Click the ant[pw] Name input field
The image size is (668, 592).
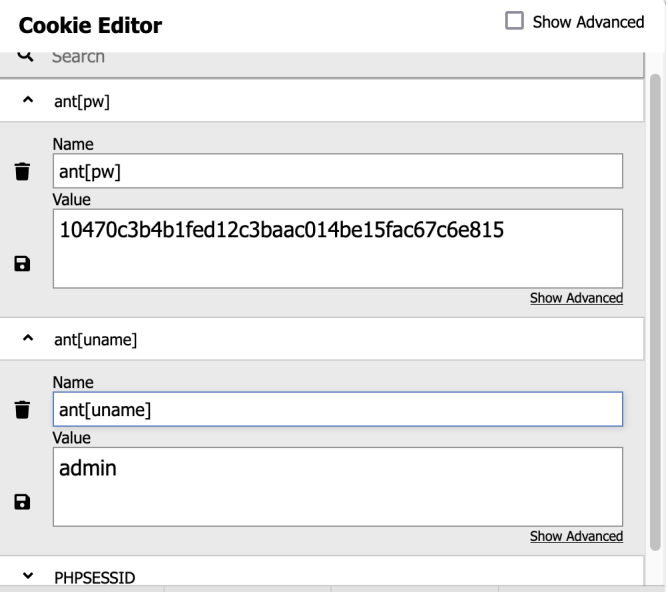pyautogui.click(x=337, y=171)
